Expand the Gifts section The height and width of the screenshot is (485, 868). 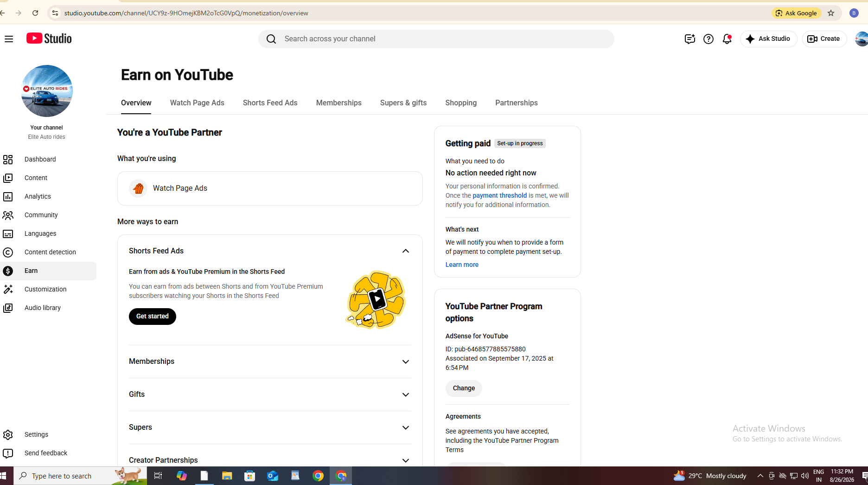click(406, 395)
